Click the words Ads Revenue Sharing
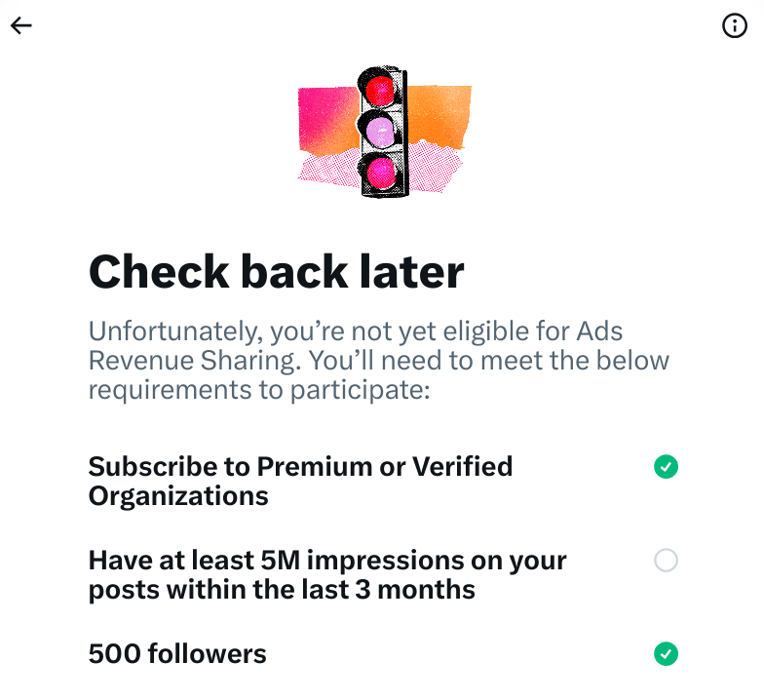Viewport: 764px width, 700px height. [356, 345]
